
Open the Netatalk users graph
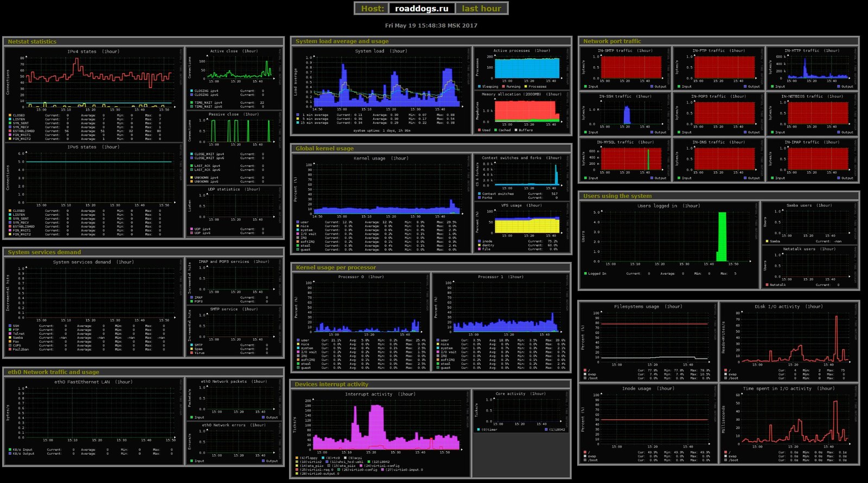coord(810,267)
